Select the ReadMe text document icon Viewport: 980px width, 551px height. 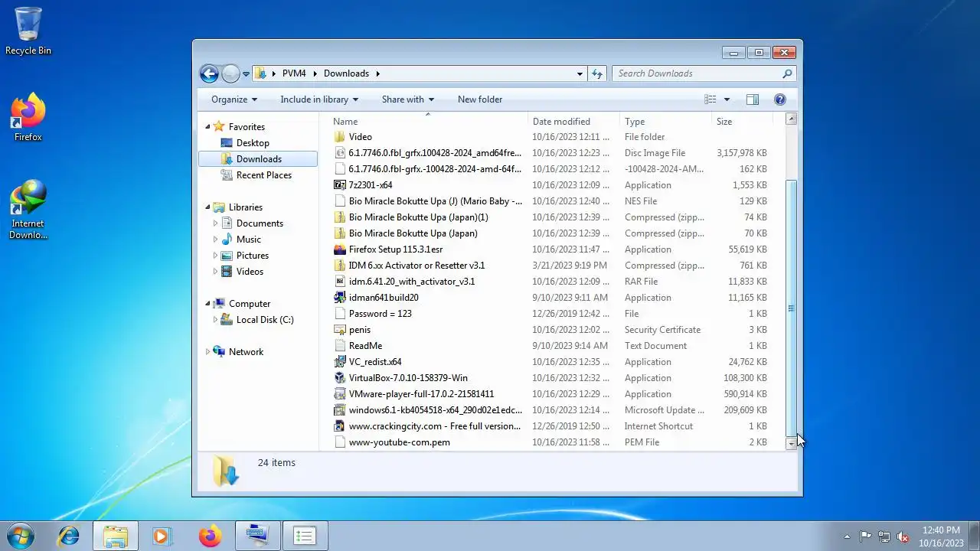[x=341, y=346]
